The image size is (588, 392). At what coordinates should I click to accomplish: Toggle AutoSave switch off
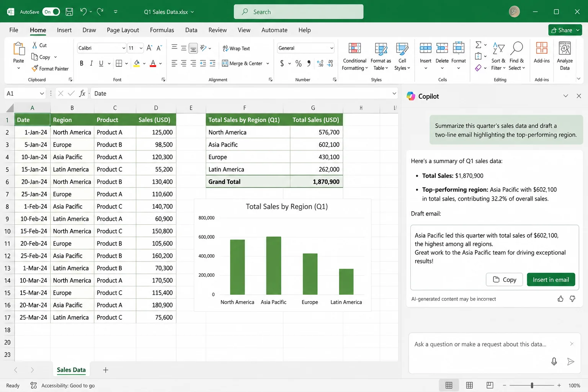51,12
